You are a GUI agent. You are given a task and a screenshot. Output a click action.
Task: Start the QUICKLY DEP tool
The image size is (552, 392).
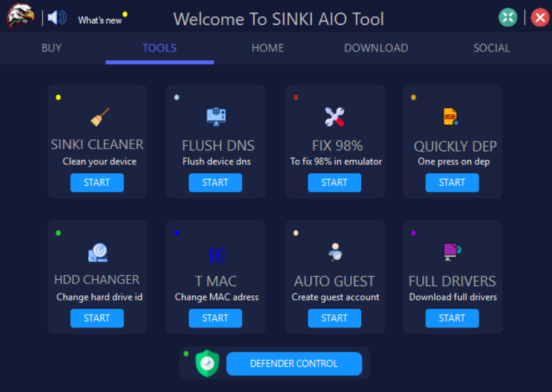click(452, 183)
